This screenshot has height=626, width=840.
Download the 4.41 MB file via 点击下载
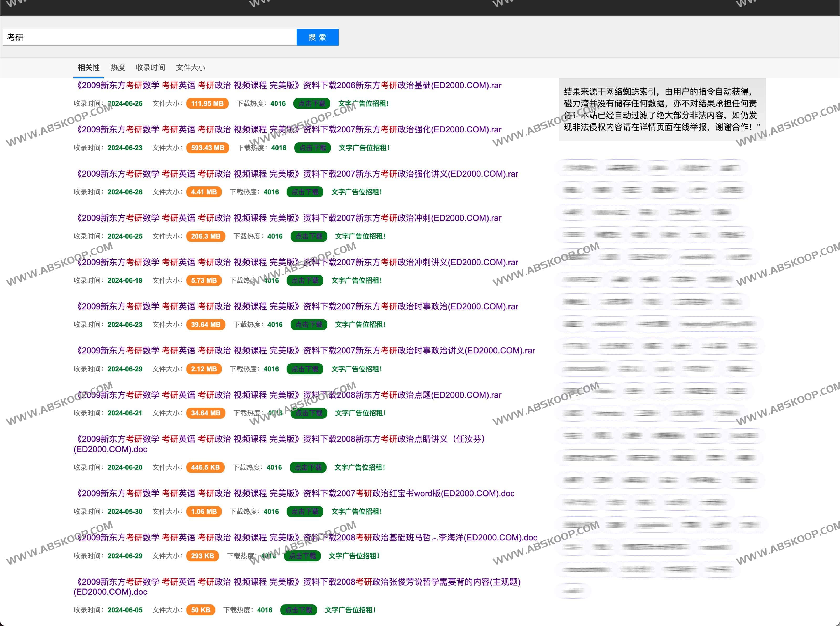click(x=305, y=192)
